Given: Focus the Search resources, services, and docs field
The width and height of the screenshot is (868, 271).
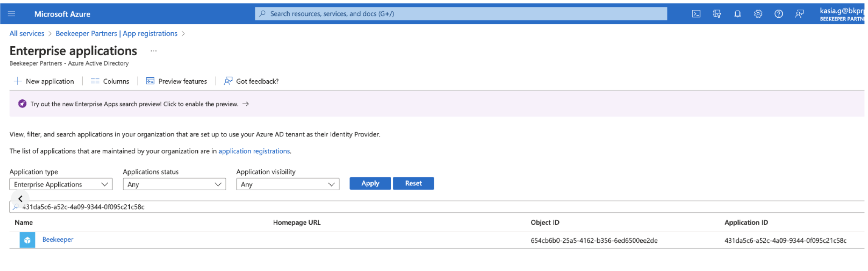Looking at the screenshot, I should pos(461,14).
